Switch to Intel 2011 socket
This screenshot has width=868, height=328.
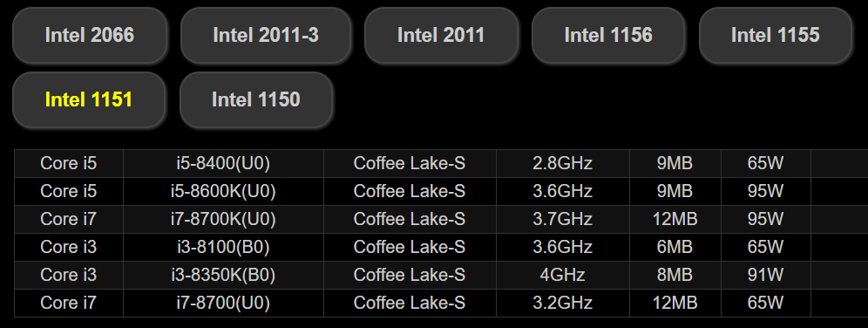point(441,36)
